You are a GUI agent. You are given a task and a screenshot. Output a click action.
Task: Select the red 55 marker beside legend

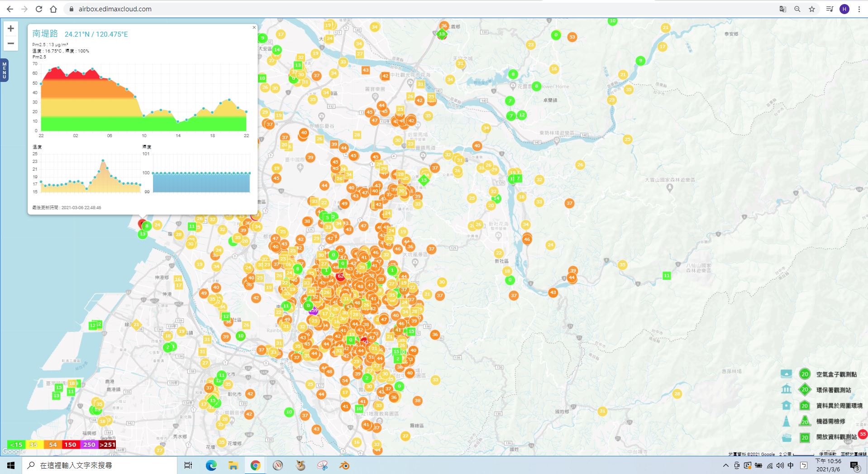pyautogui.click(x=863, y=434)
